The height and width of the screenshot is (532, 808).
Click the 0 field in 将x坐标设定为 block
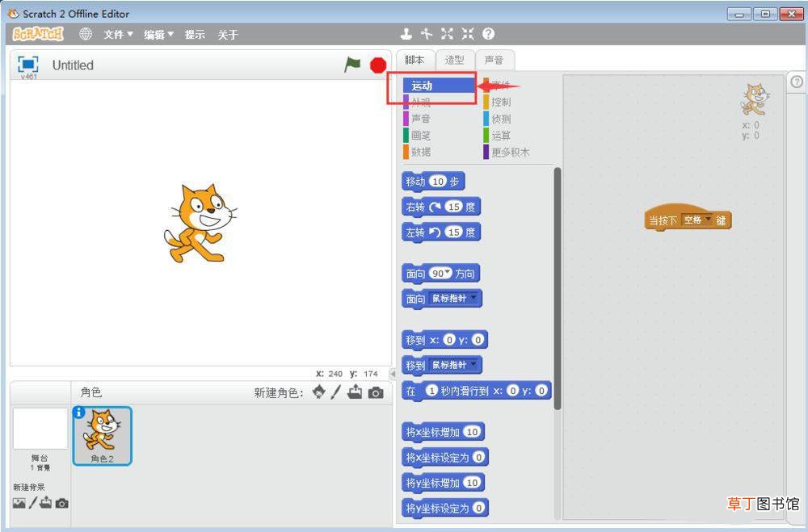click(x=478, y=457)
